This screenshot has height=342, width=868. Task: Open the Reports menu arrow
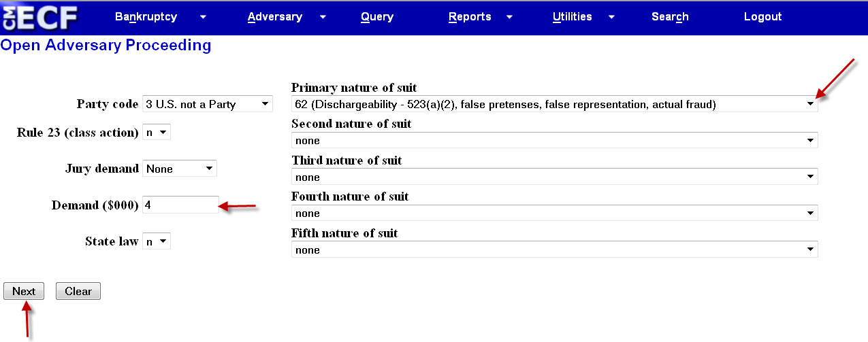[509, 17]
